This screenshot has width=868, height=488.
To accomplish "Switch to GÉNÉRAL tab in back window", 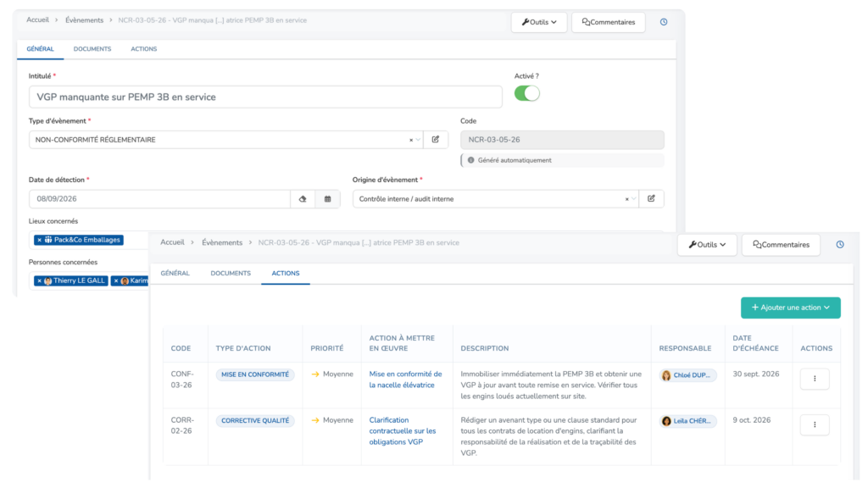I will click(41, 48).
